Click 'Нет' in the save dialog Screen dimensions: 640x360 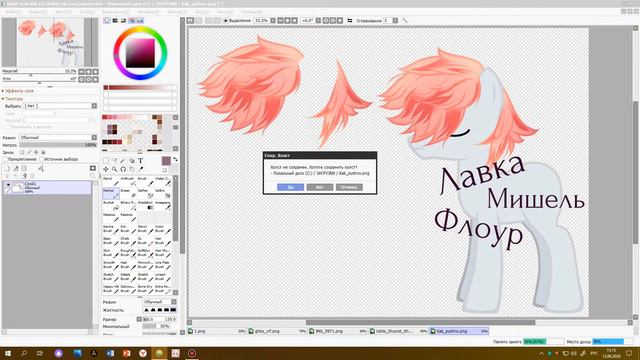click(x=320, y=187)
